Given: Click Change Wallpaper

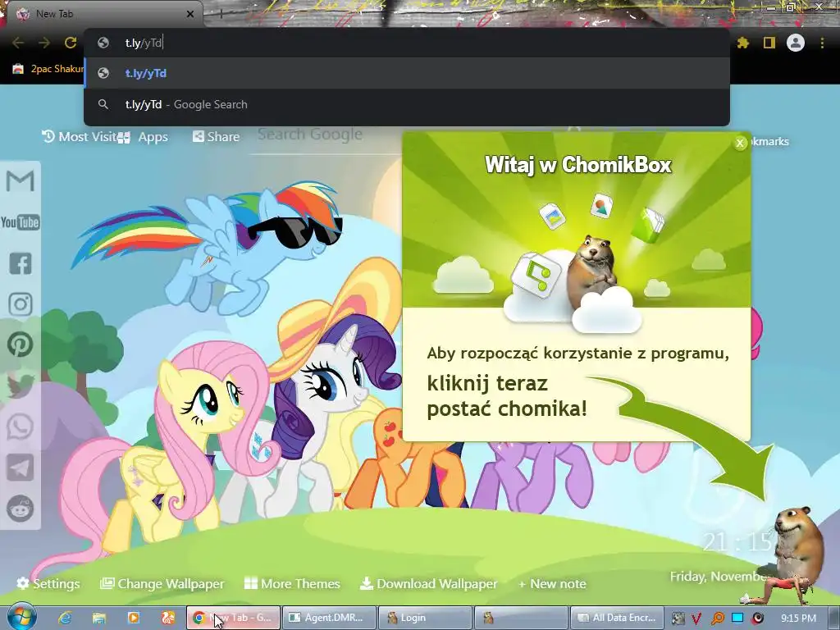Looking at the screenshot, I should pos(162,583).
